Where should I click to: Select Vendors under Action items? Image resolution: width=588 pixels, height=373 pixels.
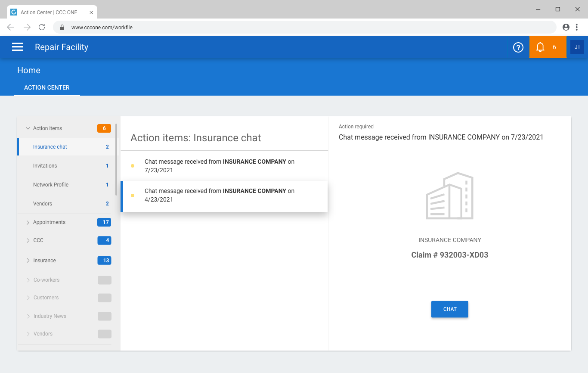point(67,204)
